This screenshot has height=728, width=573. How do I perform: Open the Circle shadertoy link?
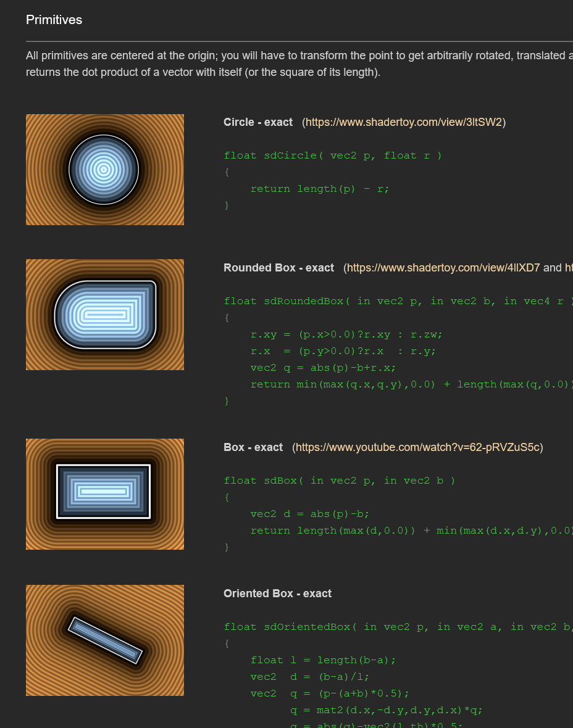[x=404, y=122]
